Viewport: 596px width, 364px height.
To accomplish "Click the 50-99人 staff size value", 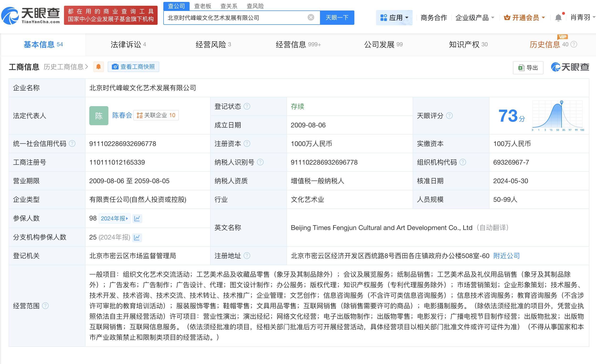I will [505, 199].
